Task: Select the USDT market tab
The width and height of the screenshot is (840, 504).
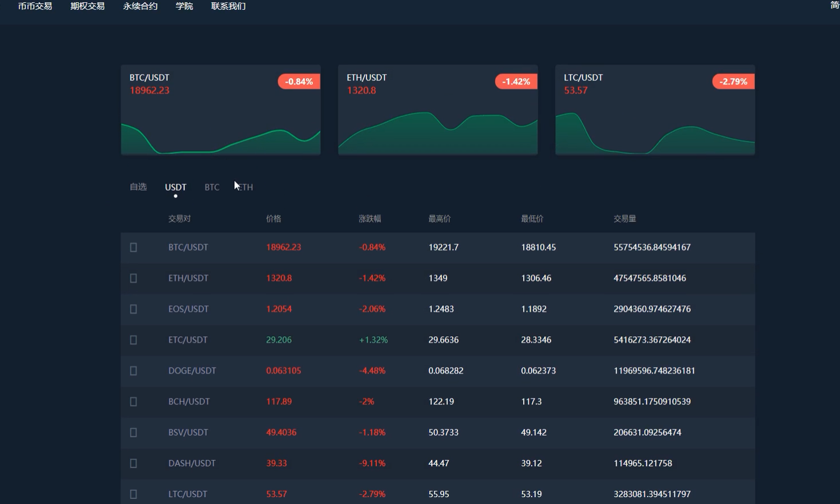Action: 175,187
